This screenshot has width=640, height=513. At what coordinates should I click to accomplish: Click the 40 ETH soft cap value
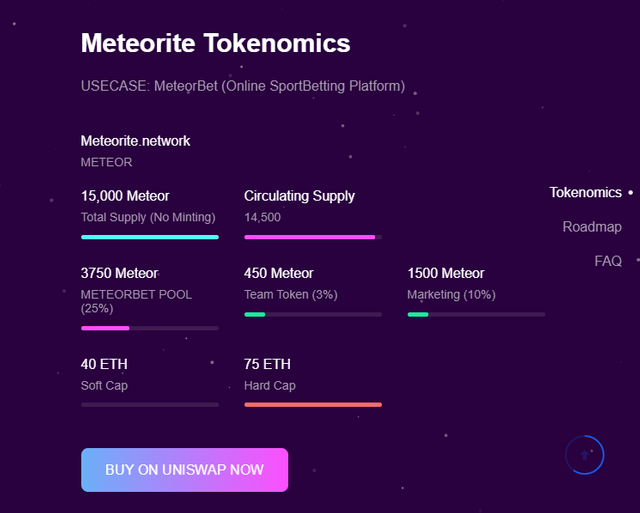104,364
